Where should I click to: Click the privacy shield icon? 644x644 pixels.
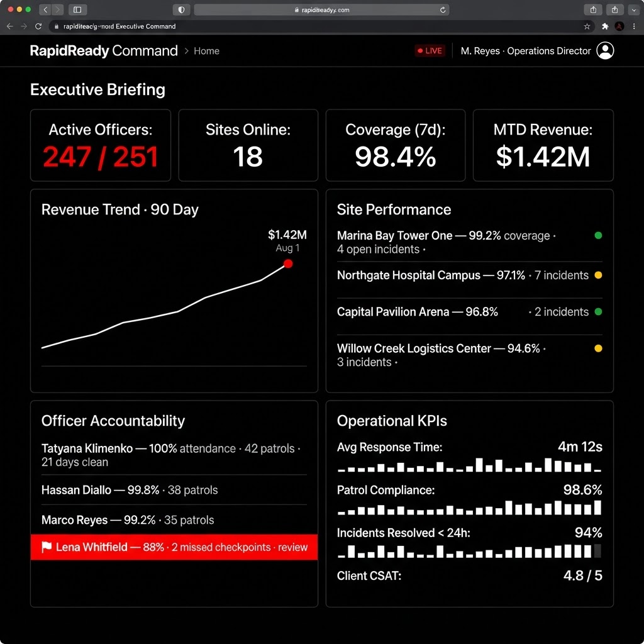181,9
